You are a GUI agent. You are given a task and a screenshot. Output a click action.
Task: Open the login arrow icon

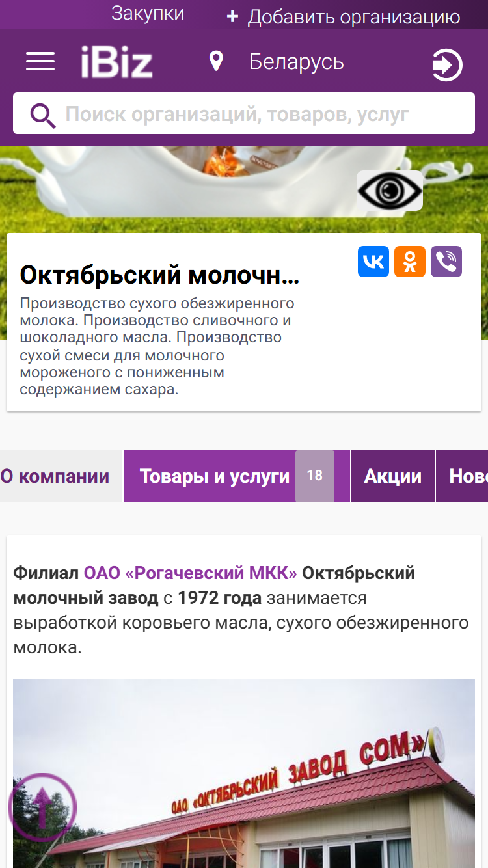click(447, 65)
